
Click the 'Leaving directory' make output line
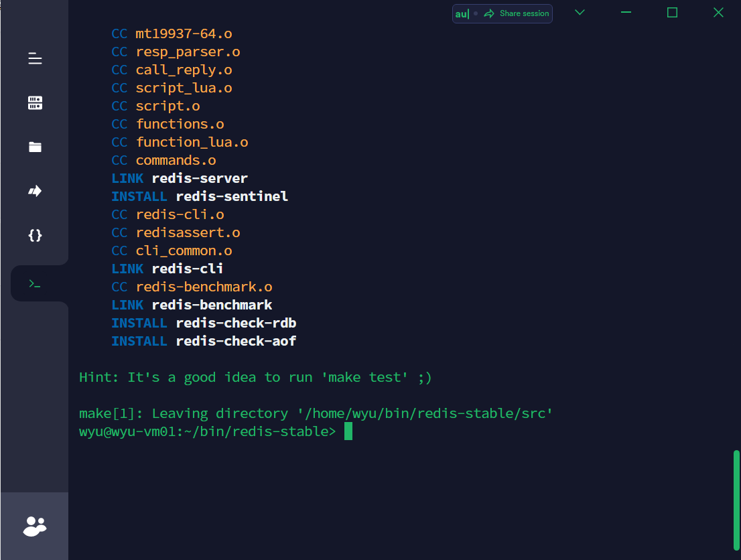click(316, 413)
